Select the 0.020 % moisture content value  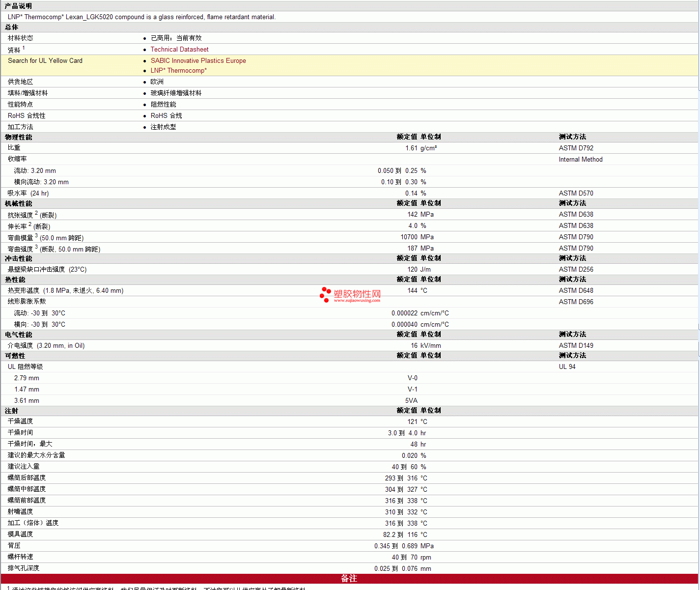(x=414, y=456)
